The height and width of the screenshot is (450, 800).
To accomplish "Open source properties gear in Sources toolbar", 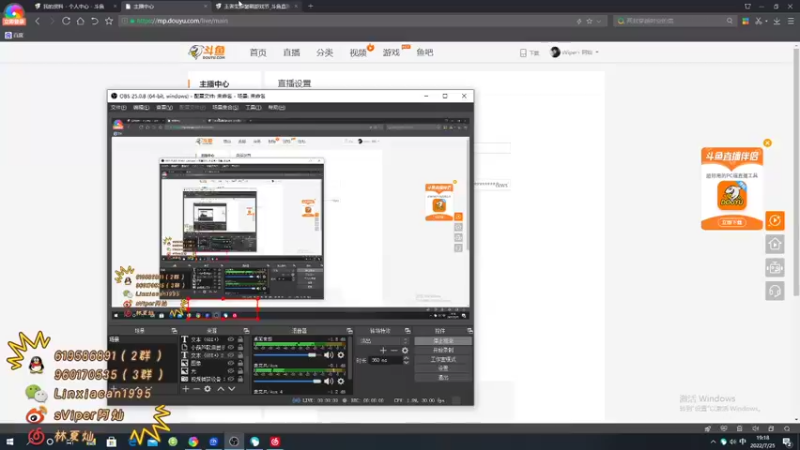I will [x=207, y=389].
